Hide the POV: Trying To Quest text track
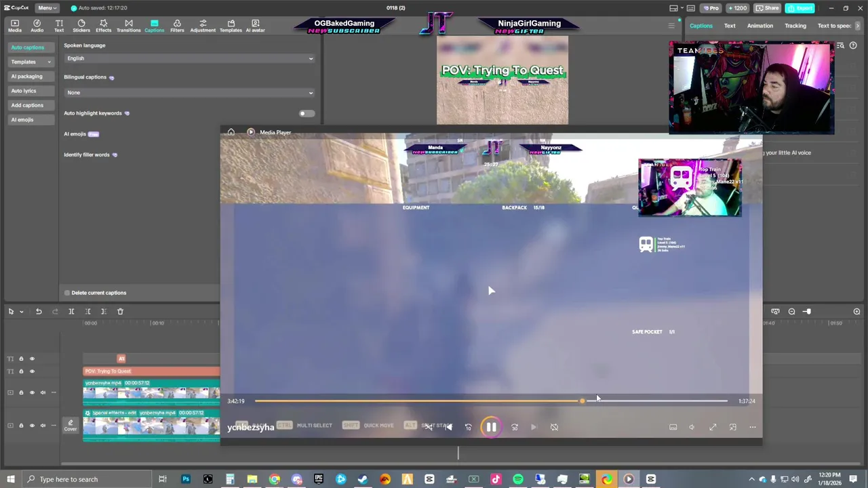 pos(32,371)
